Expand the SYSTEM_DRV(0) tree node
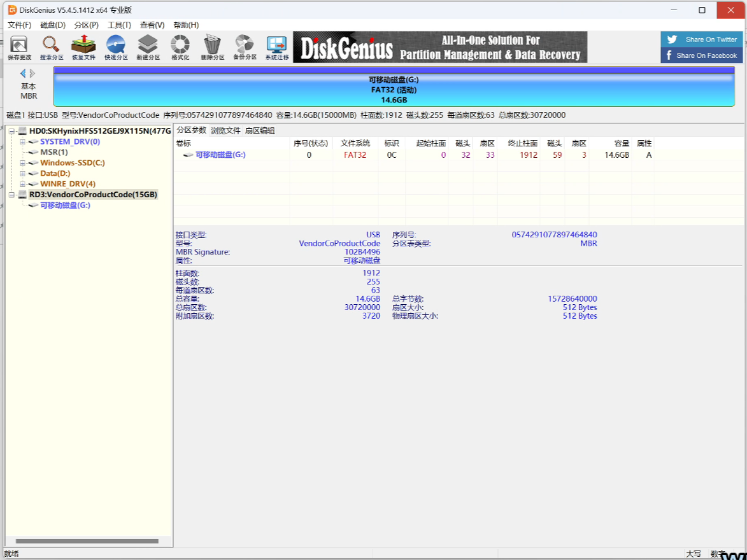Screen dimensions: 747x560 tap(22, 142)
